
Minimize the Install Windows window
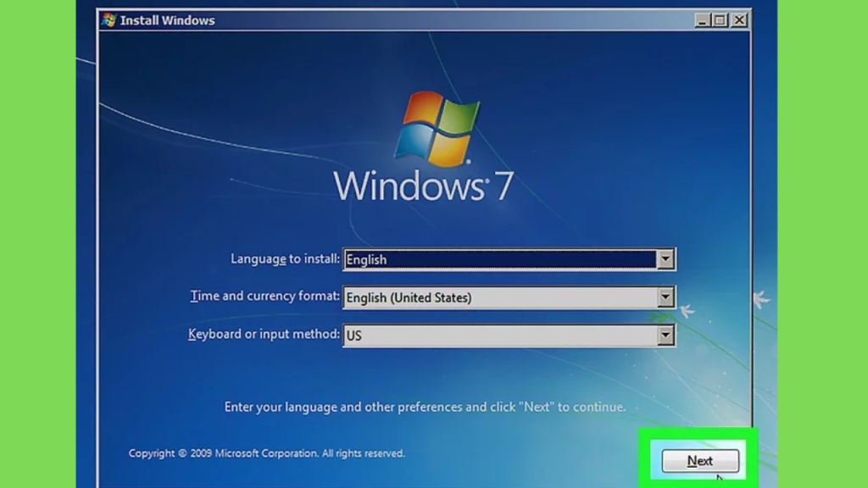702,20
